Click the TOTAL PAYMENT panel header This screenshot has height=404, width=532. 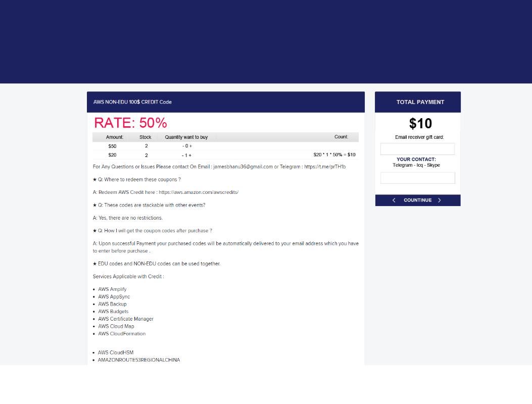tap(420, 102)
